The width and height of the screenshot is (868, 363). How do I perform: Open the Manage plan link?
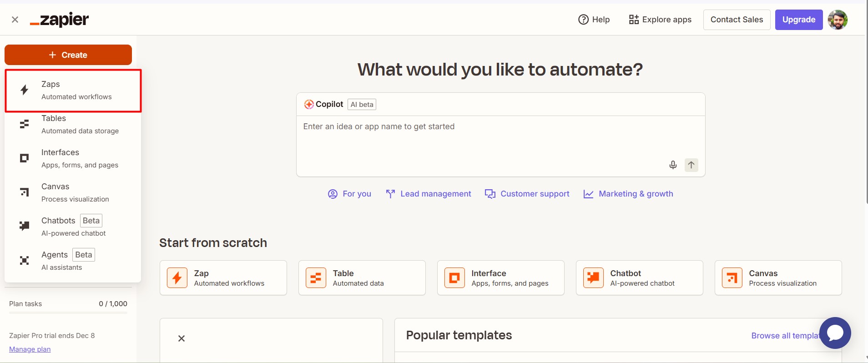[x=30, y=349]
